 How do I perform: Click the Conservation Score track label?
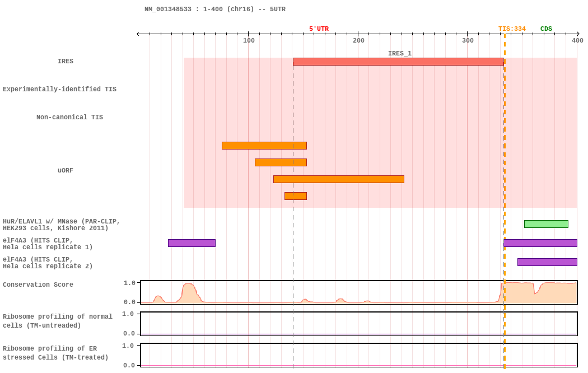point(38,285)
